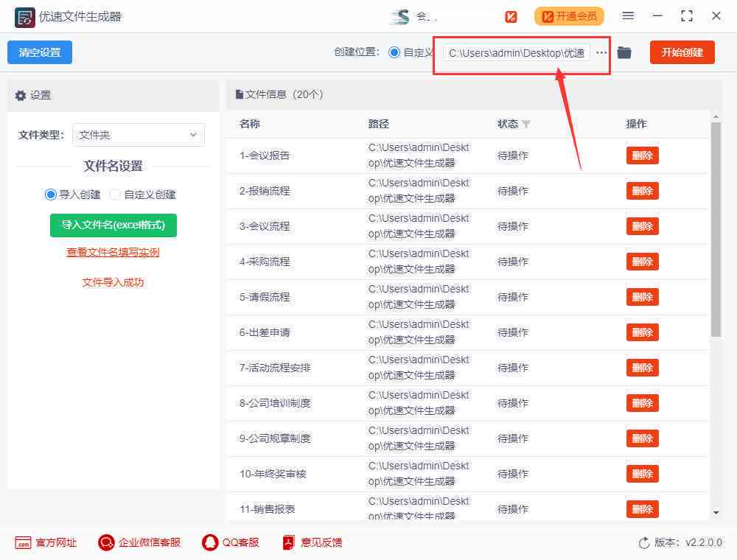Image resolution: width=737 pixels, height=560 pixels.
Task: Click the 文件信息 (20个) heading
Action: click(284, 94)
